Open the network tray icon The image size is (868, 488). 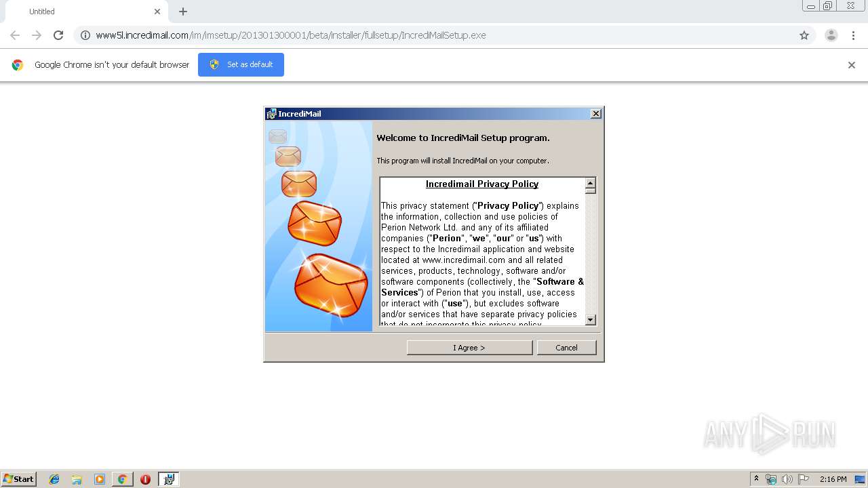click(x=771, y=479)
